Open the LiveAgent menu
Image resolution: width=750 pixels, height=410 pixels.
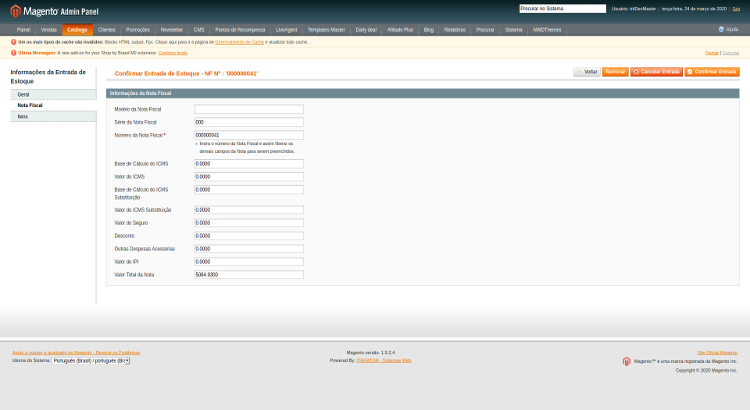(x=287, y=30)
